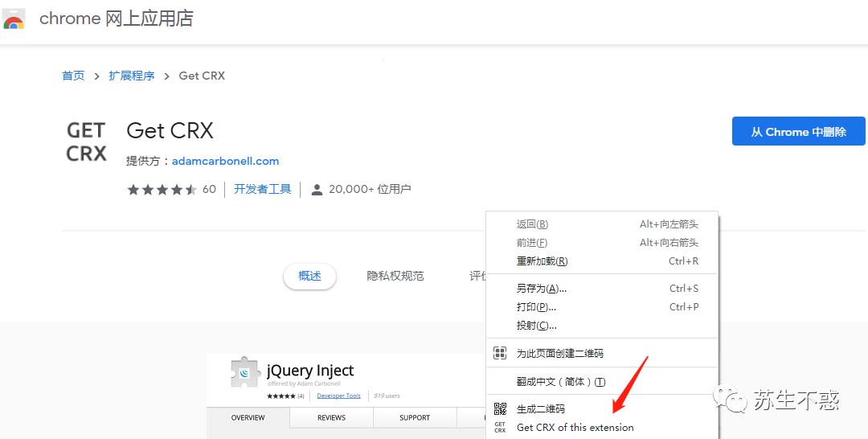Screen dimensions: 868x439
Task: Click the chrome 网上应用店 header title
Action: (117, 18)
